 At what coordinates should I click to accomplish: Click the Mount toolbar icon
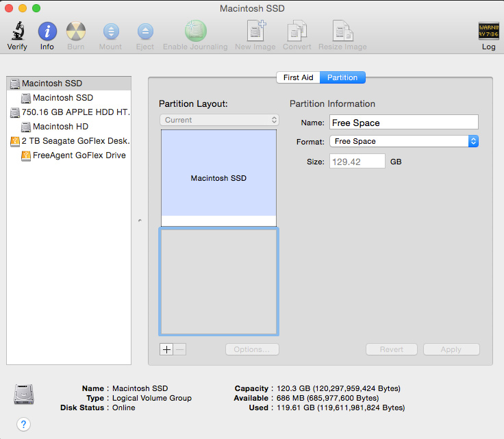[111, 32]
